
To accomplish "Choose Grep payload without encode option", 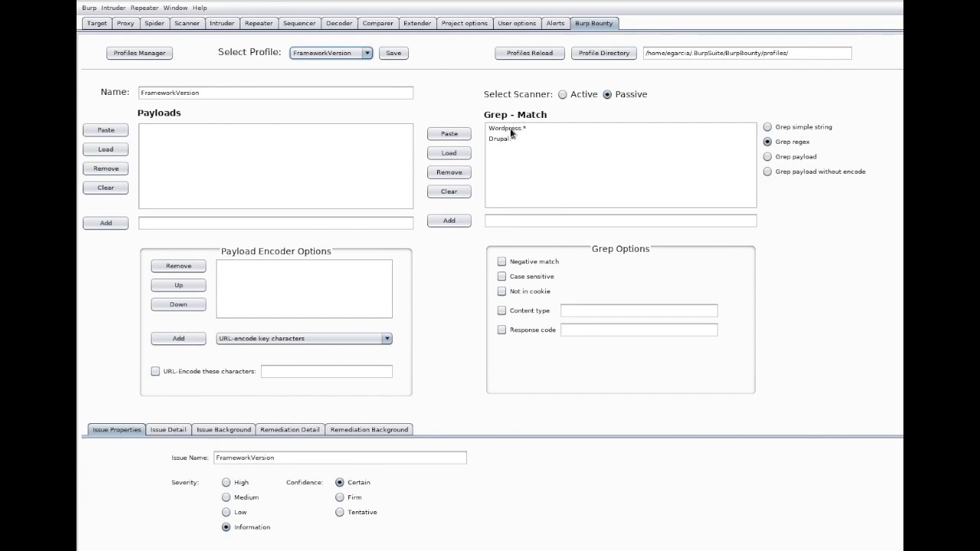I will tap(767, 171).
